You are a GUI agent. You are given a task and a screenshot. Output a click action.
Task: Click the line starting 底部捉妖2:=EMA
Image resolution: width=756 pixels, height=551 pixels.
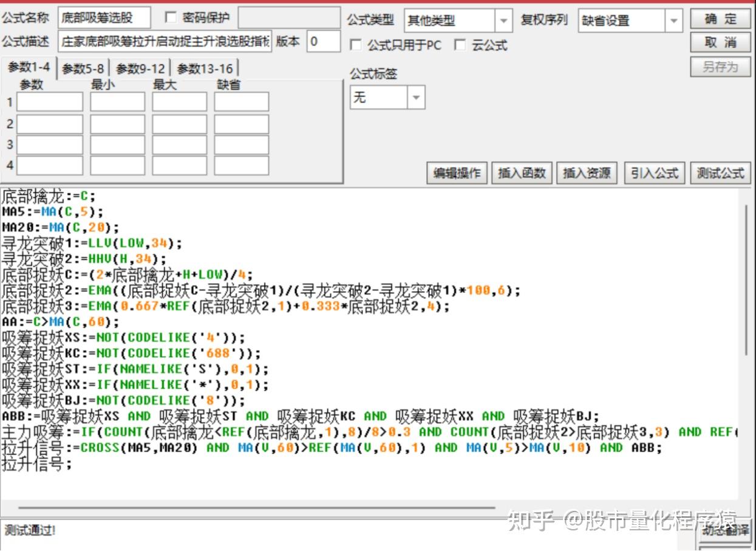(261, 290)
